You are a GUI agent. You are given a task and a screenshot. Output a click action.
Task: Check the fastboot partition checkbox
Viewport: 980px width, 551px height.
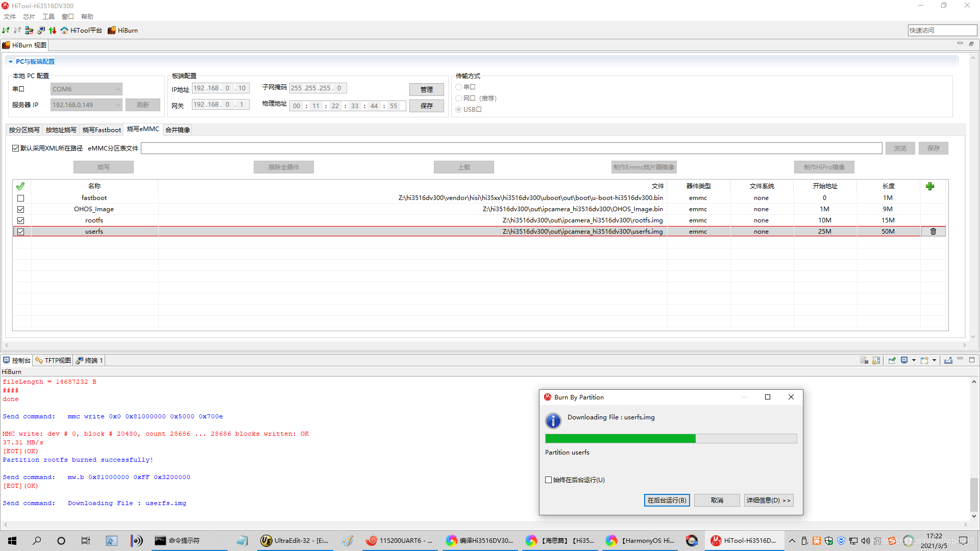21,198
